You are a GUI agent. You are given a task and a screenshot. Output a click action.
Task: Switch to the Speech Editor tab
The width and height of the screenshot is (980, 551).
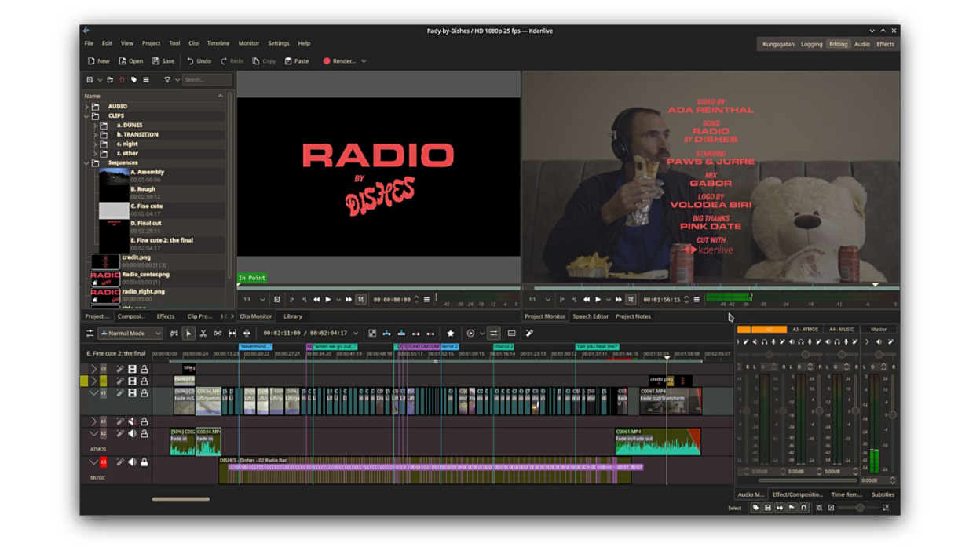(x=590, y=316)
